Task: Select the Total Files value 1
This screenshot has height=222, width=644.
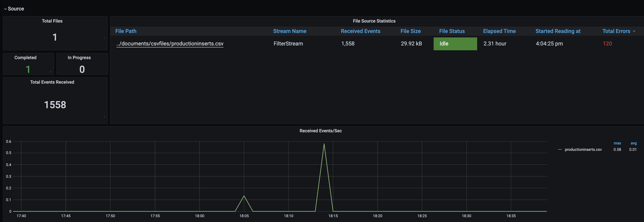Action: click(55, 37)
